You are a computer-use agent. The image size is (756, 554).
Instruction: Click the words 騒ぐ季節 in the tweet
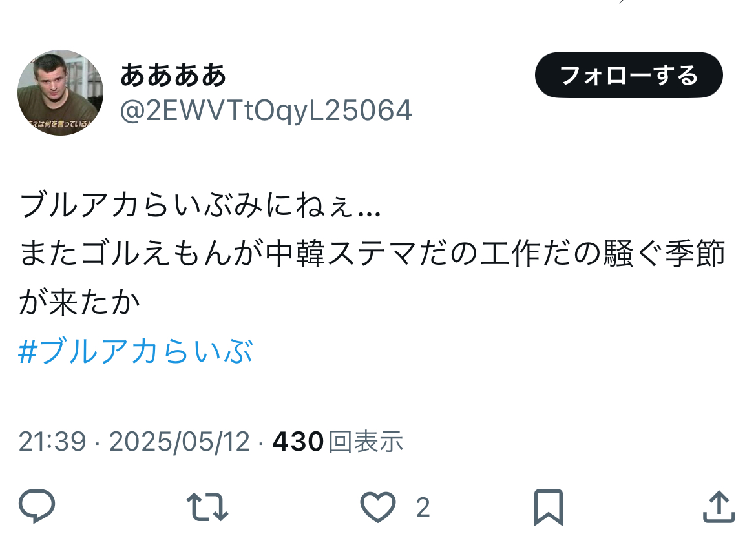tap(665, 253)
